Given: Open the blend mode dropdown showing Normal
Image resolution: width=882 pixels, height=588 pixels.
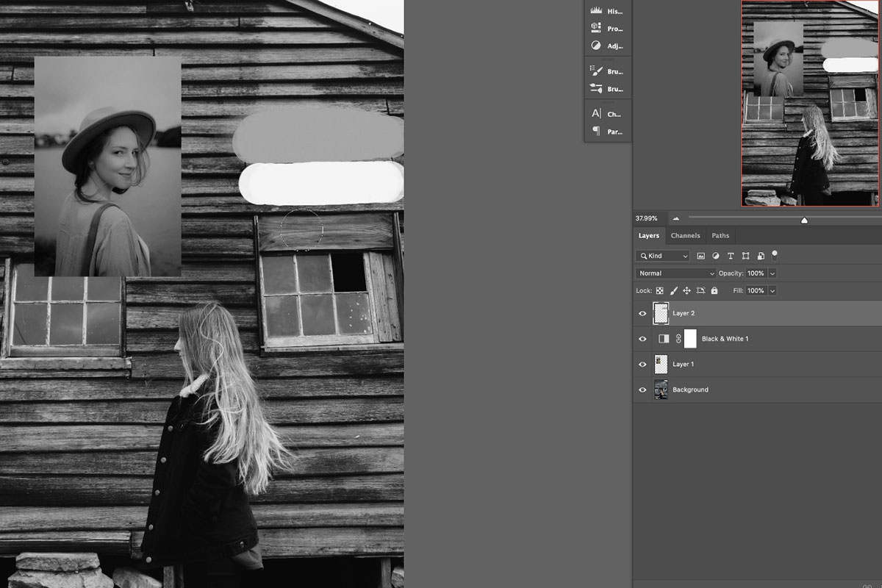Looking at the screenshot, I should [673, 273].
